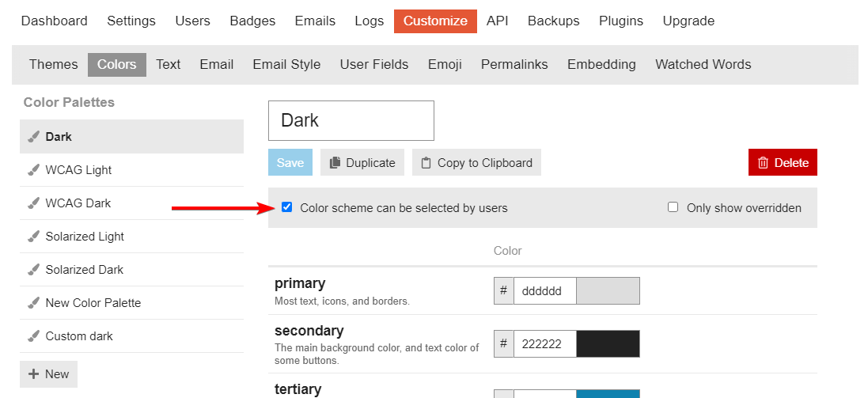Click the primary hex input dddddd

[x=544, y=290]
